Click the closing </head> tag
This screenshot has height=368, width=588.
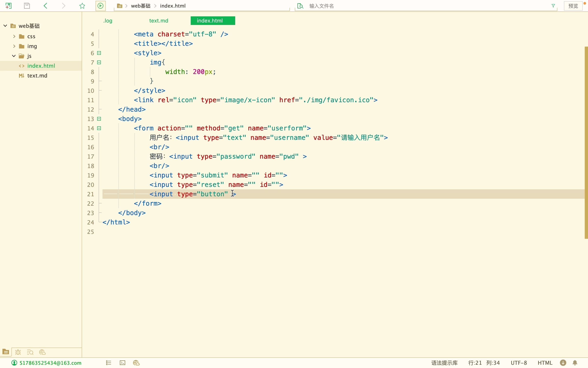coord(132,110)
